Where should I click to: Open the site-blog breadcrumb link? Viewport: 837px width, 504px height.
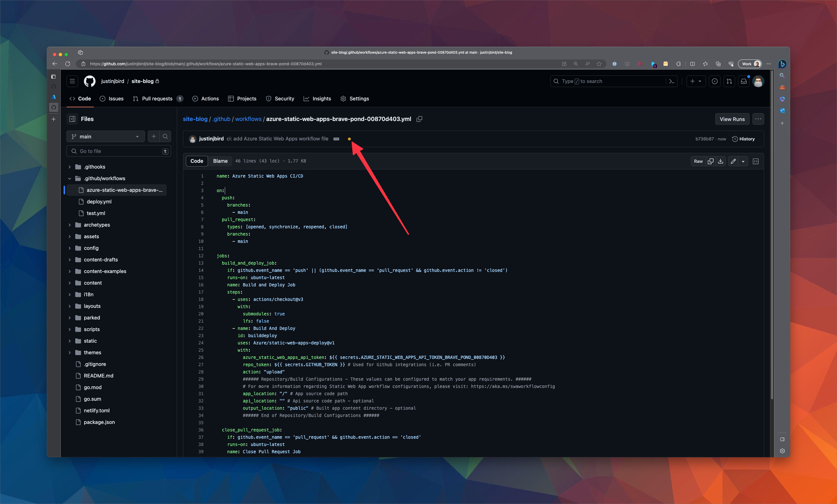click(x=195, y=119)
